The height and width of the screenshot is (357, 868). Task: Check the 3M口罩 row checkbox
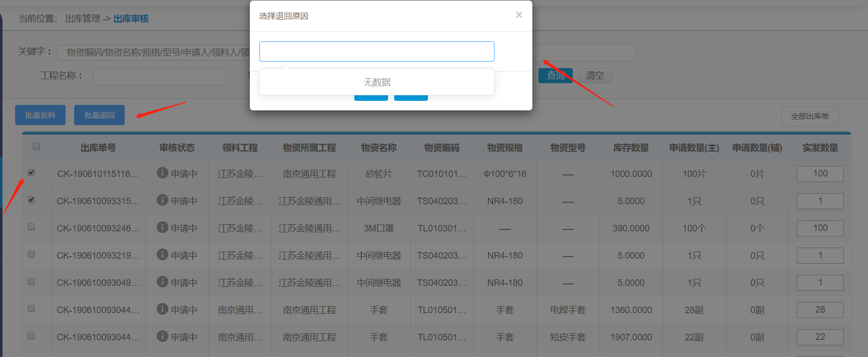[31, 227]
